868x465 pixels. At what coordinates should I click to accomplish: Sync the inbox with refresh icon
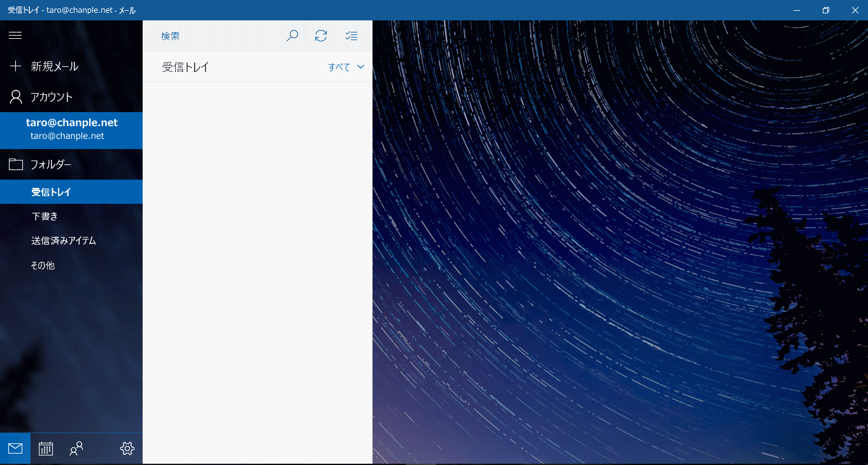pyautogui.click(x=321, y=36)
